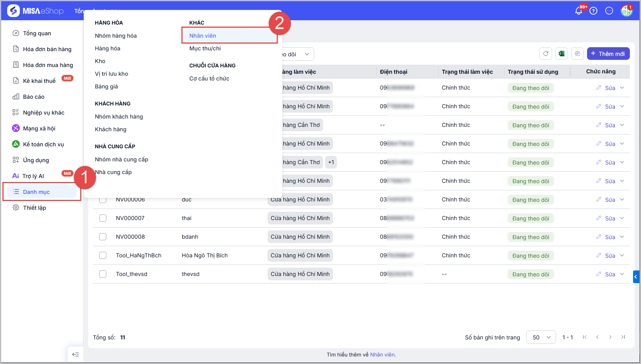
Task: Go to the last page
Action: pyautogui.click(x=623, y=337)
